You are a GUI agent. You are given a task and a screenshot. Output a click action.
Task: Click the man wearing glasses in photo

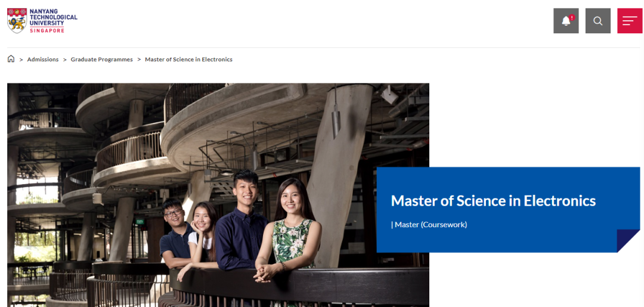pyautogui.click(x=174, y=230)
